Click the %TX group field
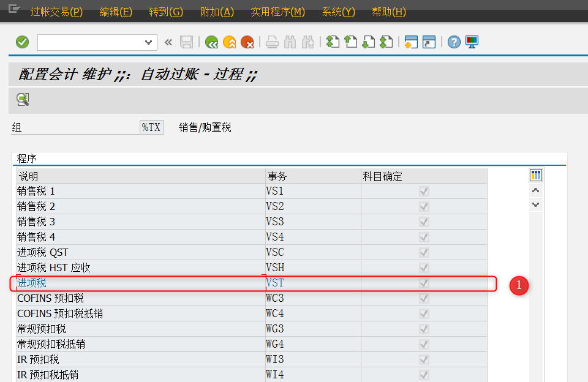588x382 pixels. tap(151, 127)
